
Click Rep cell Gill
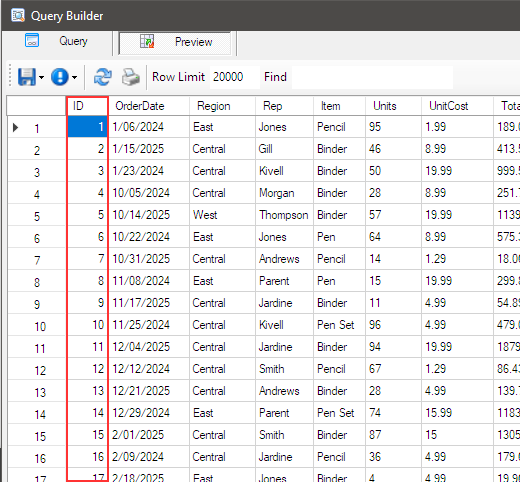coord(284,149)
